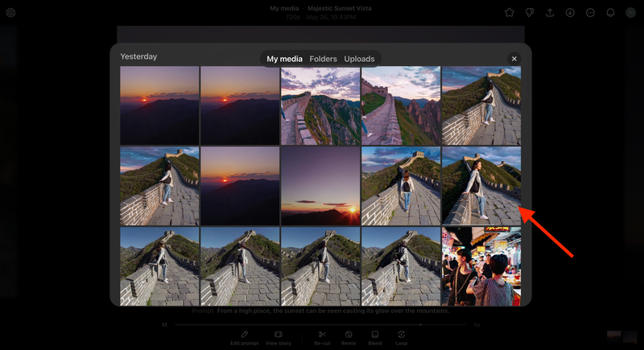Click the download icon in the top bar
The image size is (644, 350).
tap(570, 13)
